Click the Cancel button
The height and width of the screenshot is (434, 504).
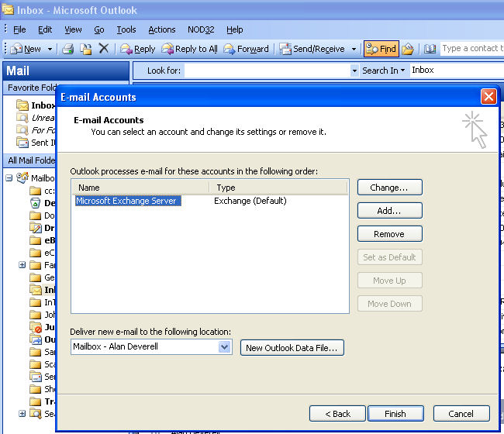[x=461, y=414]
